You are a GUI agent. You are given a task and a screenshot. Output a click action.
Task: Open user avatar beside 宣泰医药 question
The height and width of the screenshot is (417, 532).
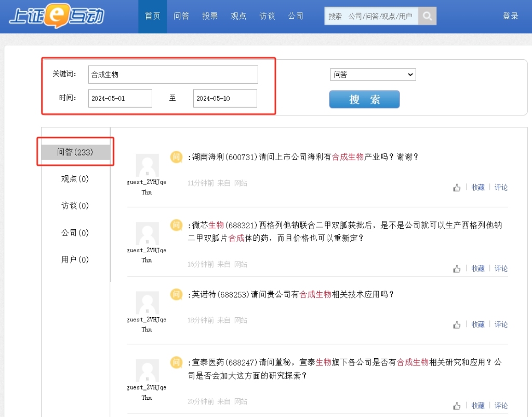(x=147, y=371)
